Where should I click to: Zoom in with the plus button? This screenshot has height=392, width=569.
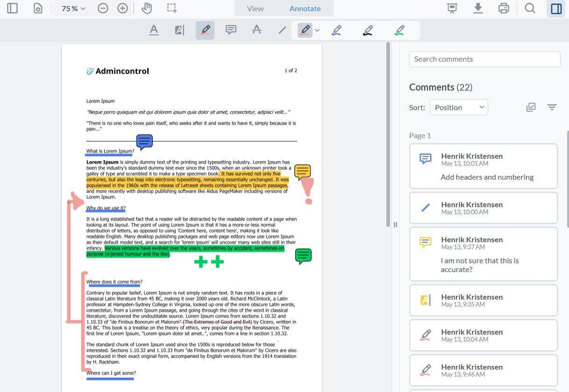(122, 8)
